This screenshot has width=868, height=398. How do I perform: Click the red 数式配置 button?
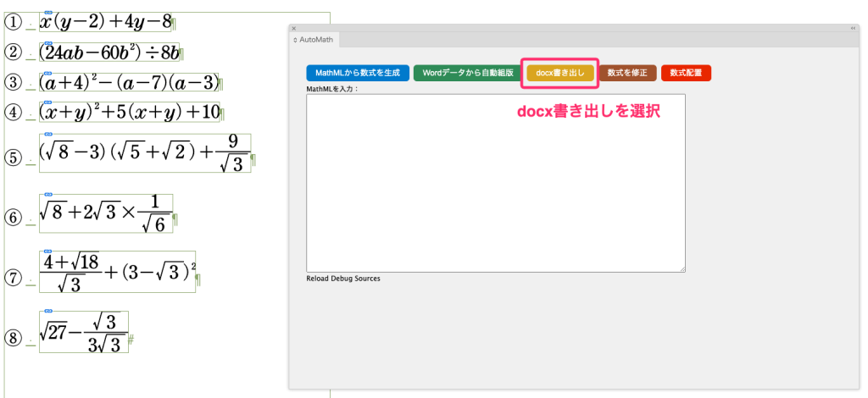point(686,73)
